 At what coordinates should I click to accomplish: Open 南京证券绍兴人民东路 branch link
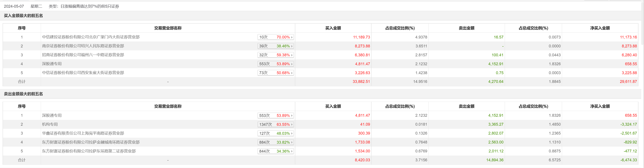coord(83,46)
